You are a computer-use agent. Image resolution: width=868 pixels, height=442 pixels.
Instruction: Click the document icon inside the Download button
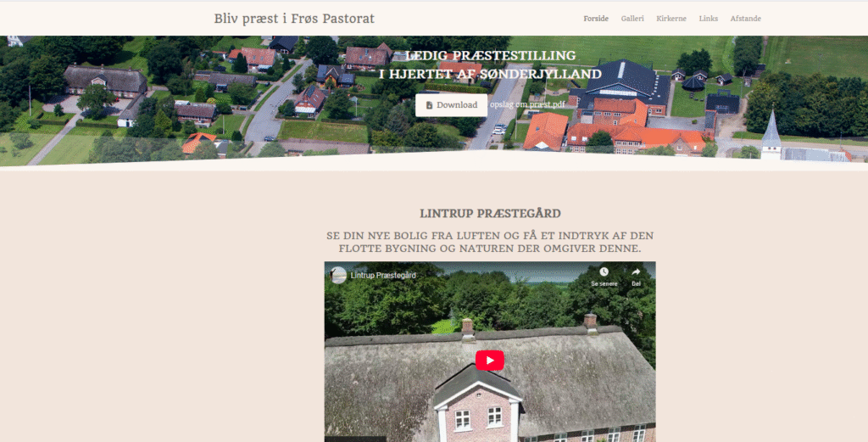point(429,105)
